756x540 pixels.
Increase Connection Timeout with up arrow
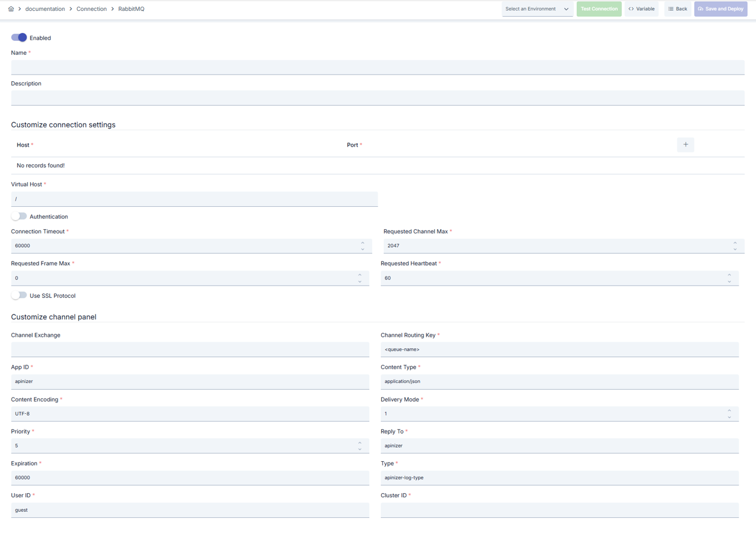[363, 243]
